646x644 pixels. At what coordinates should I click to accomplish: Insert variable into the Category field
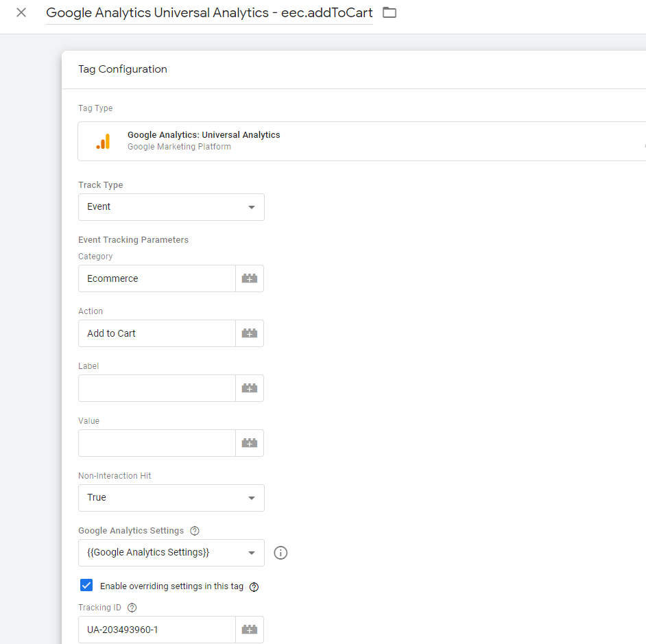[x=250, y=278]
